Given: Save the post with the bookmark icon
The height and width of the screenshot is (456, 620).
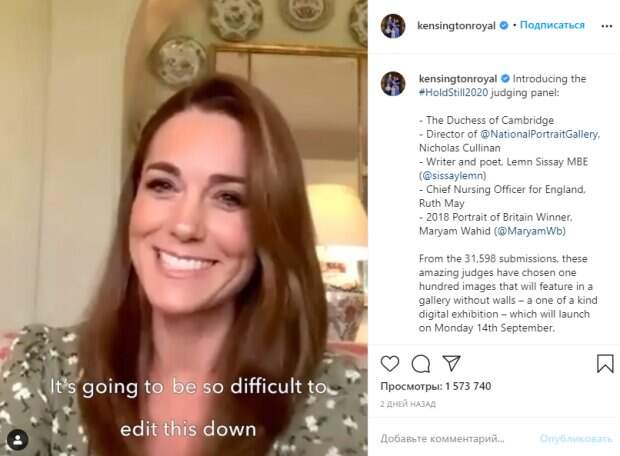Looking at the screenshot, I should (x=605, y=363).
